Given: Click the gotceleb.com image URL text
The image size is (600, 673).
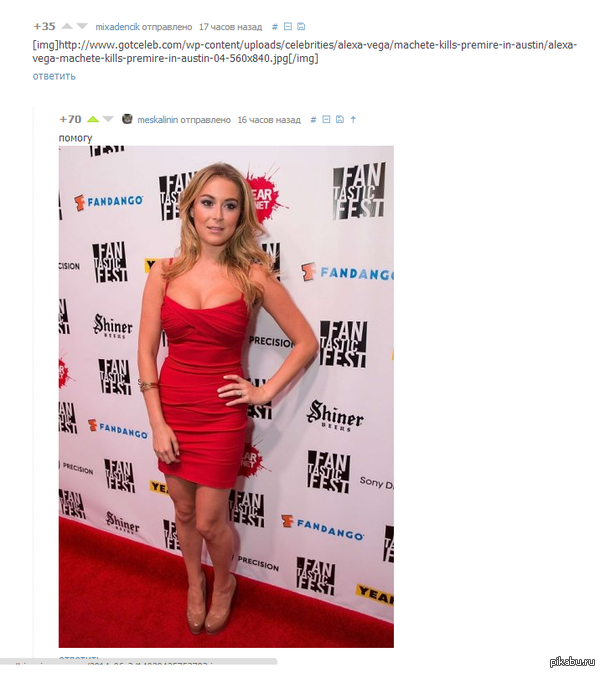Looking at the screenshot, I should (x=304, y=52).
